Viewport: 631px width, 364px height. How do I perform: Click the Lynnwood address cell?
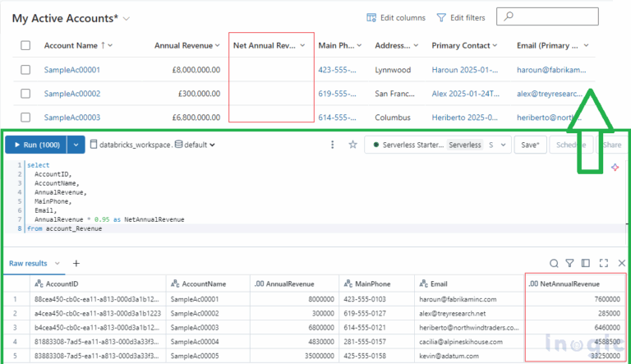coord(393,70)
